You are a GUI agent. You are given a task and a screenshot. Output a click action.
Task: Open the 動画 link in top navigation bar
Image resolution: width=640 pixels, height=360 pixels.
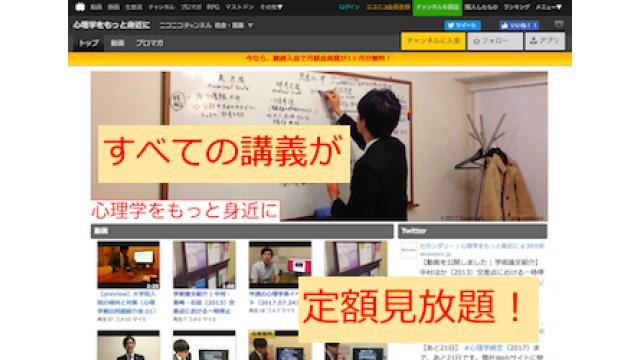click(96, 7)
